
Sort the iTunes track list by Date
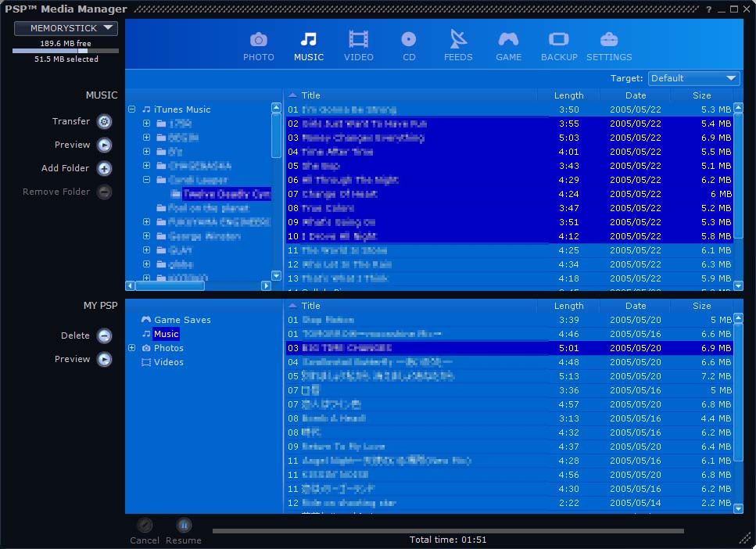pos(636,95)
